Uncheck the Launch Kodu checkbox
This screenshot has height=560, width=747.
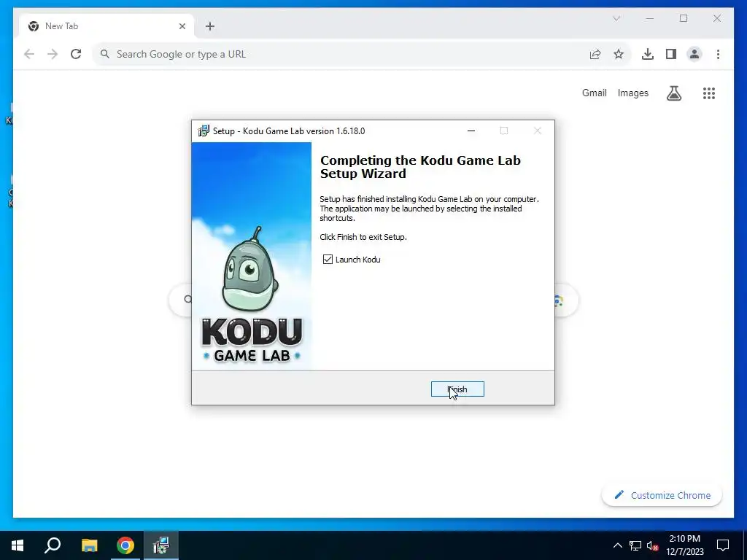[328, 260]
